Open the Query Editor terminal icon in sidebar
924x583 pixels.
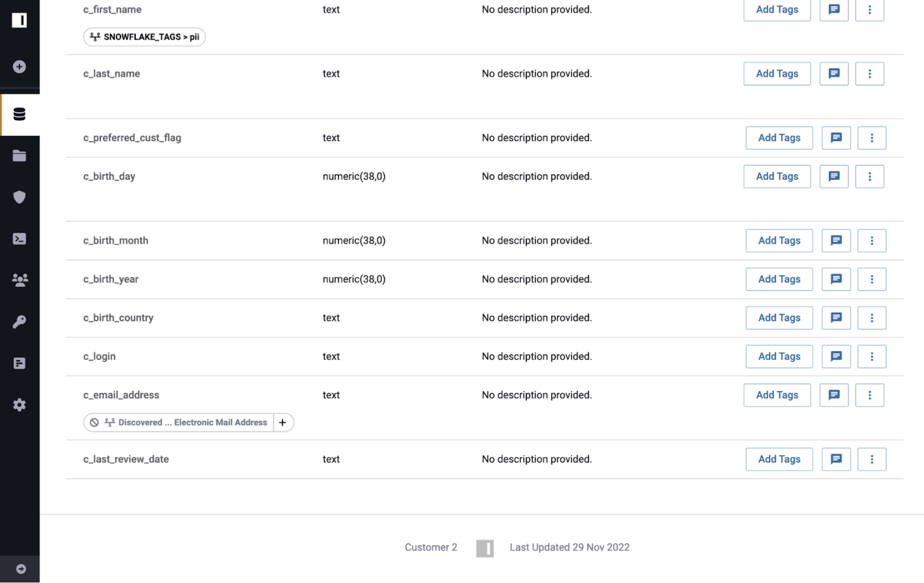pyautogui.click(x=19, y=239)
